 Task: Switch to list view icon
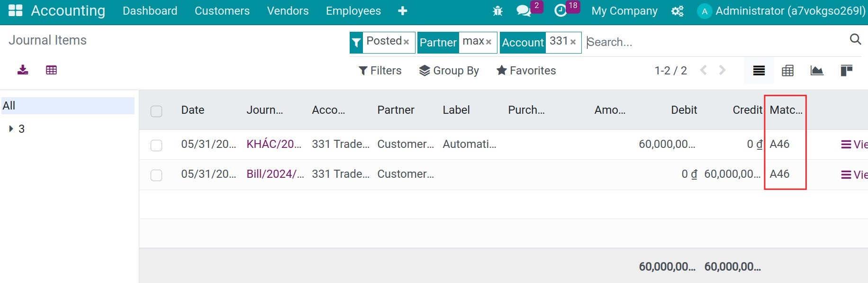tap(759, 71)
